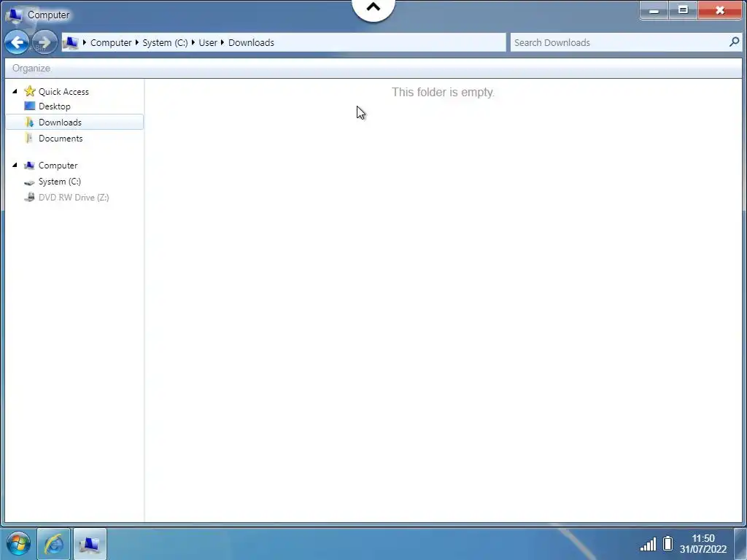Select Computer in navigation pane
This screenshot has width=747, height=560.
click(58, 166)
